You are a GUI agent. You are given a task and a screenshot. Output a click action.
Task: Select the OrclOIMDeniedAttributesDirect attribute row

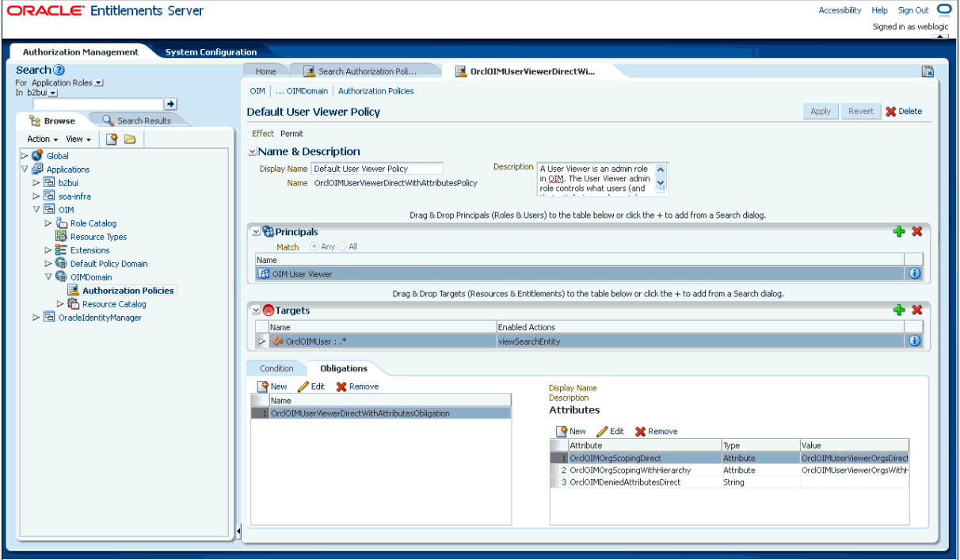point(729,482)
